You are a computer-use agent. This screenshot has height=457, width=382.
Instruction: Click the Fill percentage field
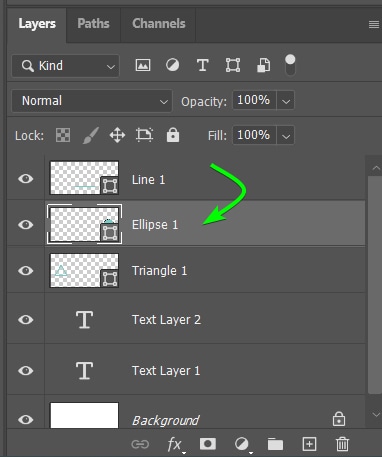254,135
